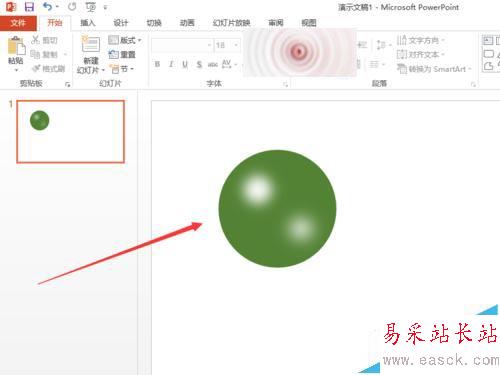Screen dimensions: 500x375
Task: Toggle Italic (I) formatting
Action: coord(171,64)
